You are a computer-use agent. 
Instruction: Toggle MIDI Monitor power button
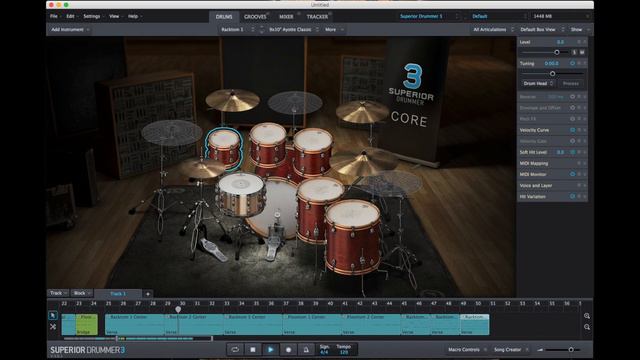pyautogui.click(x=572, y=174)
